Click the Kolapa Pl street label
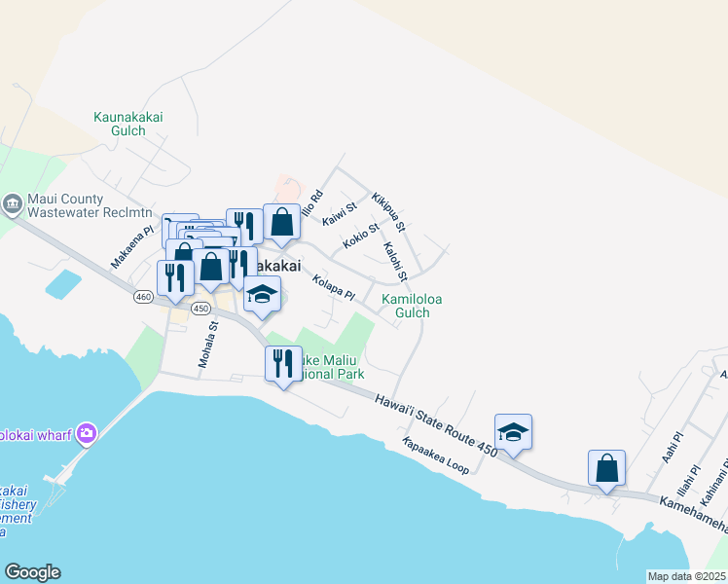The height and width of the screenshot is (584, 728). tap(334, 288)
